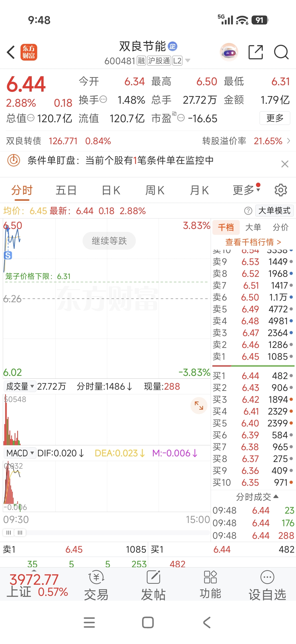Switch to the 日K tab
Screen dimensions: 296x644
[111, 190]
